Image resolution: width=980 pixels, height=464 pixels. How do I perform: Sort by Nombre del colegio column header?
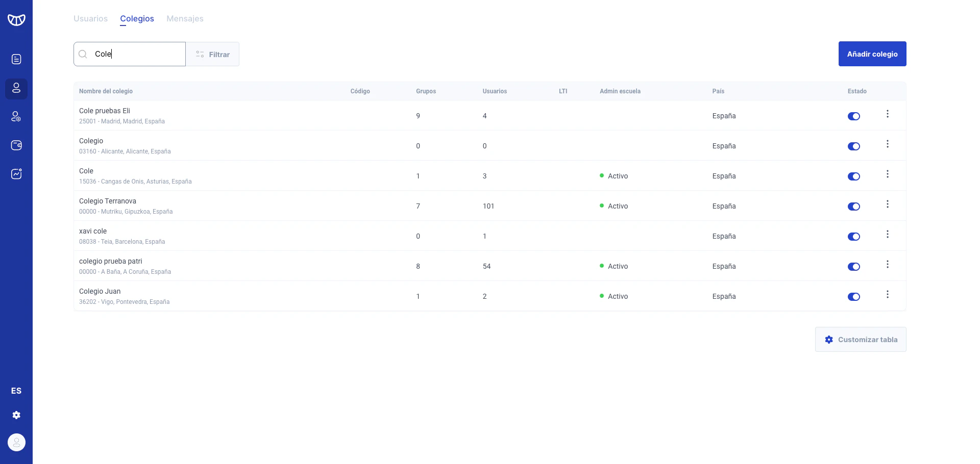106,91
